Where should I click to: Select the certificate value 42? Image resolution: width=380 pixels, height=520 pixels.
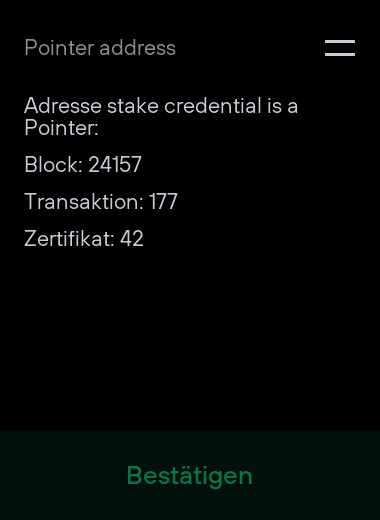point(132,239)
